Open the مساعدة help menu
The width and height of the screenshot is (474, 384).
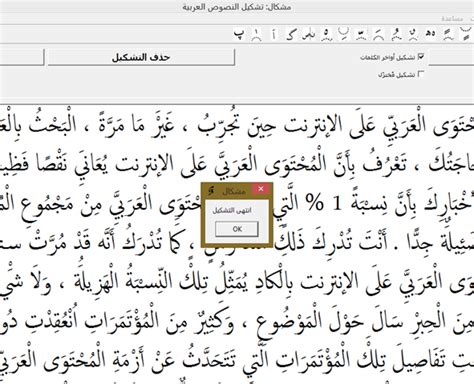[x=452, y=19]
